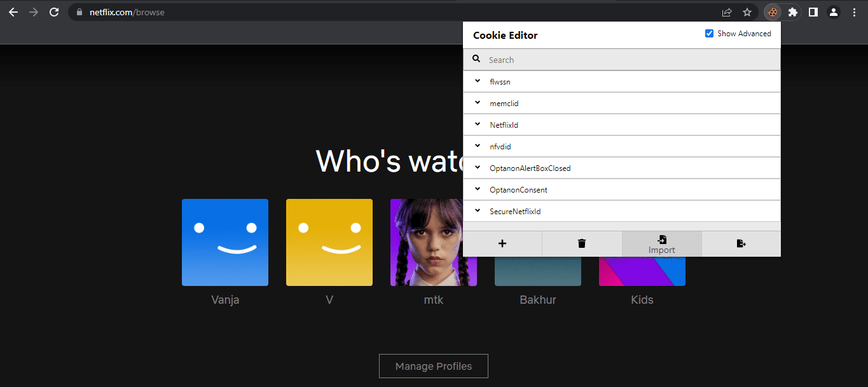Delete all cookies with trash icon

tap(582, 243)
